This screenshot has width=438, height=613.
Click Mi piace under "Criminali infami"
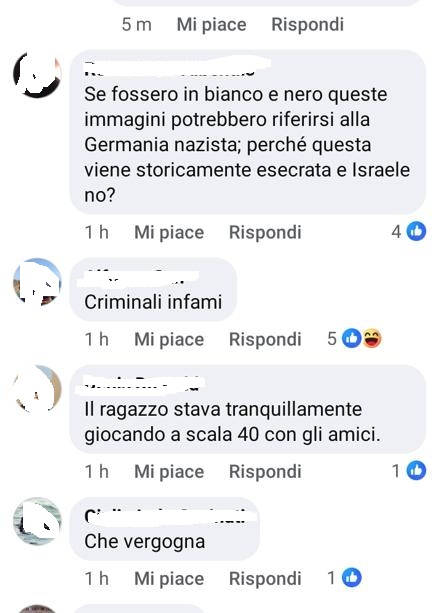coord(169,340)
